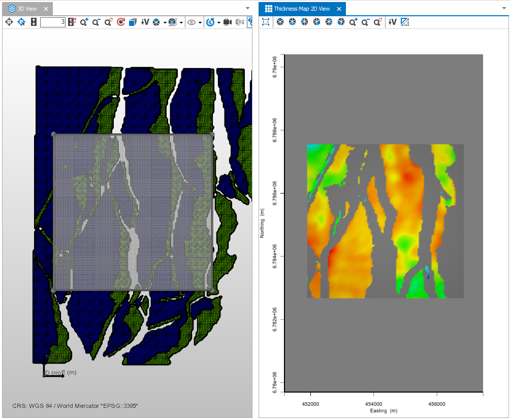510x420 pixels.
Task: Open the dropdown arrow beside the eye icon
Action: click(200, 22)
